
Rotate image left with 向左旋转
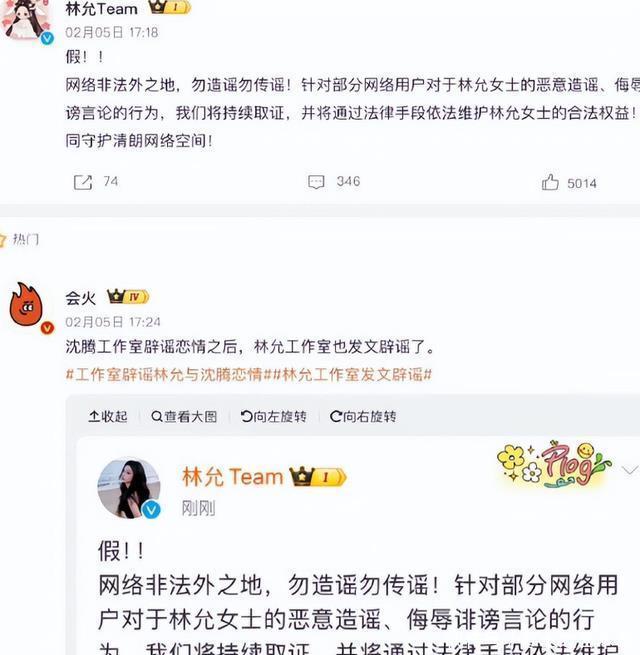[274, 416]
